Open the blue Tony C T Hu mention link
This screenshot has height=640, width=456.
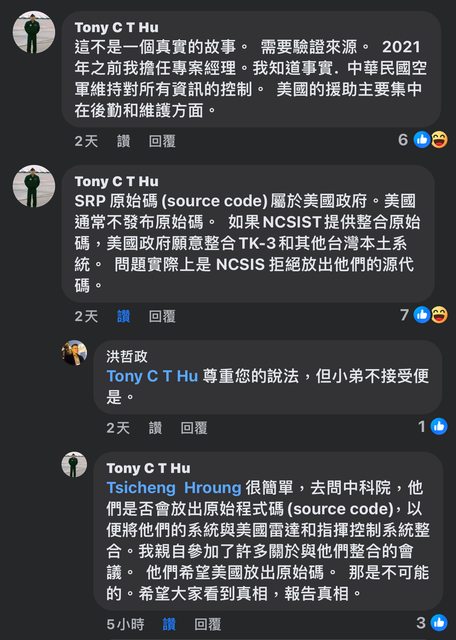152,376
